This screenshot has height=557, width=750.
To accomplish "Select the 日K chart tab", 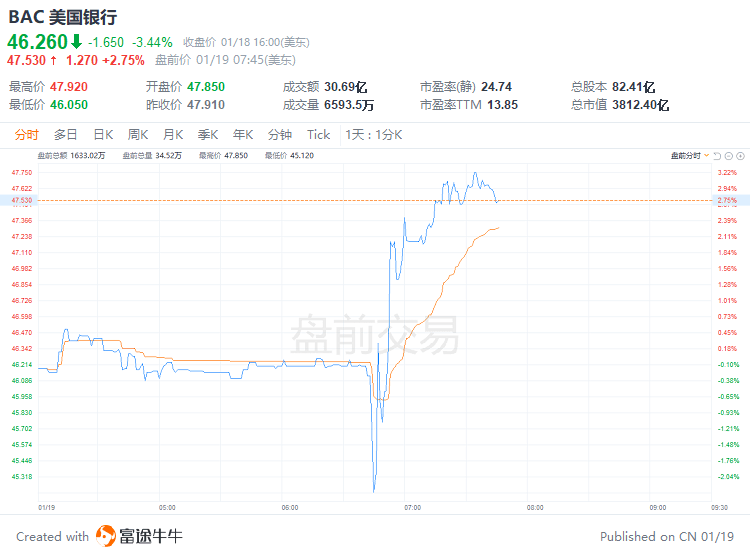I will [103, 135].
